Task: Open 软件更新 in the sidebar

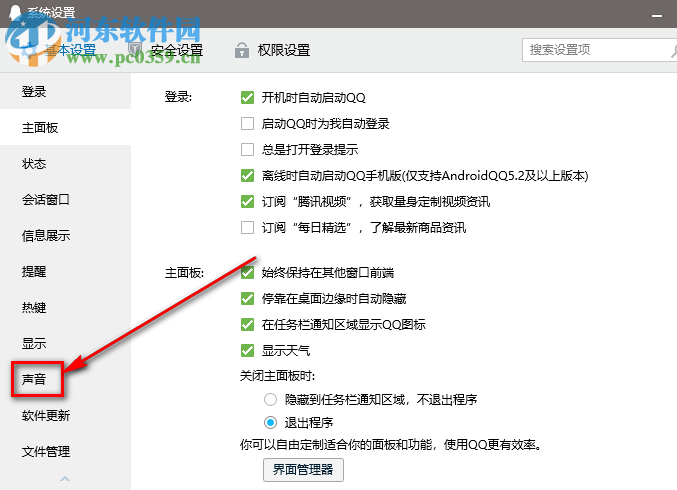Action: click(65, 415)
